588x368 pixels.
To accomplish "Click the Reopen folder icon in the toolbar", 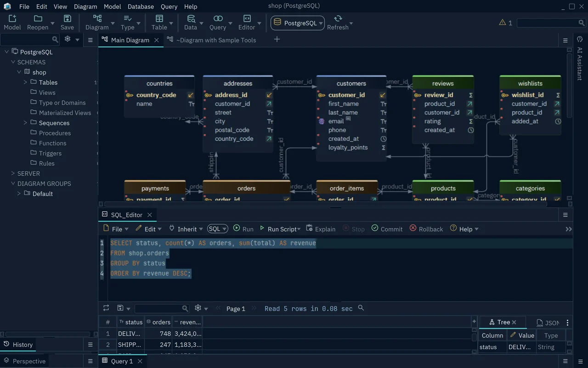I will tap(38, 22).
